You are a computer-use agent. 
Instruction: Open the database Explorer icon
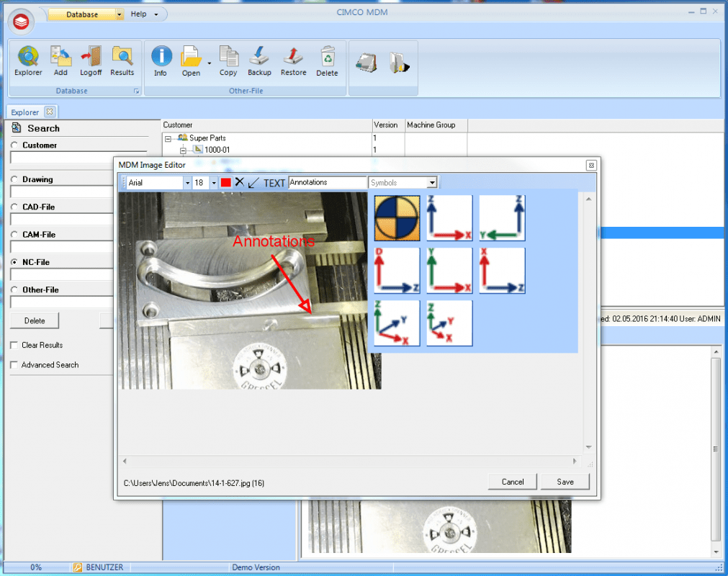[27, 61]
